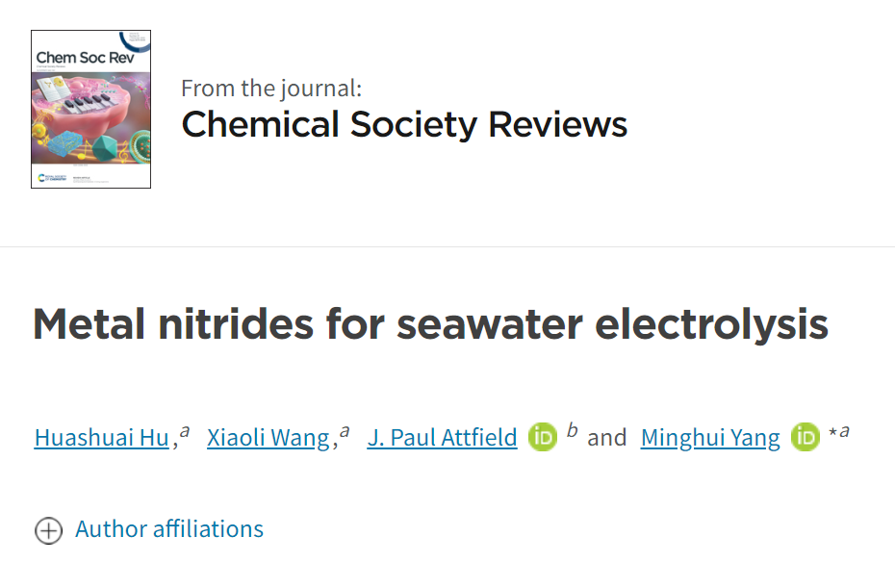
Task: Open Minghui Yang author link
Action: pyautogui.click(x=710, y=438)
